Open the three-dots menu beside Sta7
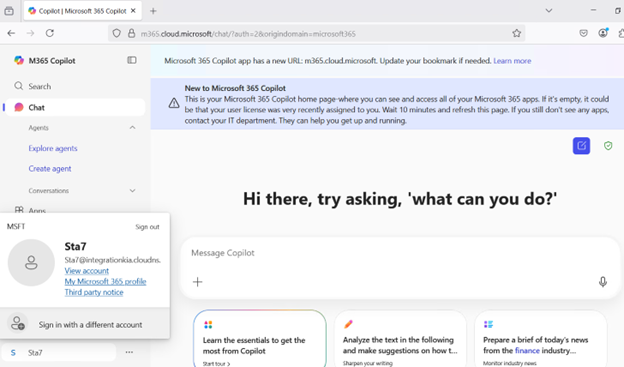The image size is (624, 367). [x=129, y=352]
